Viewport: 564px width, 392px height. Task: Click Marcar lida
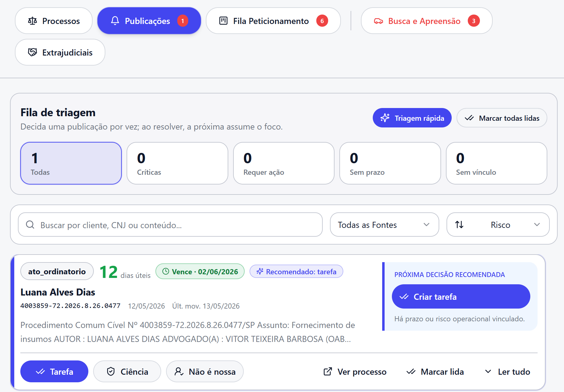[x=435, y=371]
